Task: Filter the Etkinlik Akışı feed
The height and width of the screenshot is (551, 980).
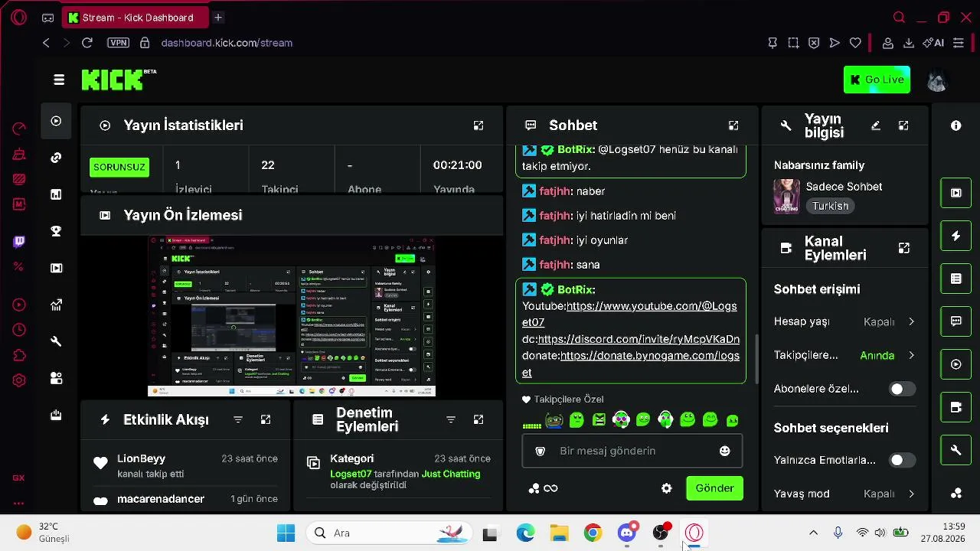Action: pos(238,419)
